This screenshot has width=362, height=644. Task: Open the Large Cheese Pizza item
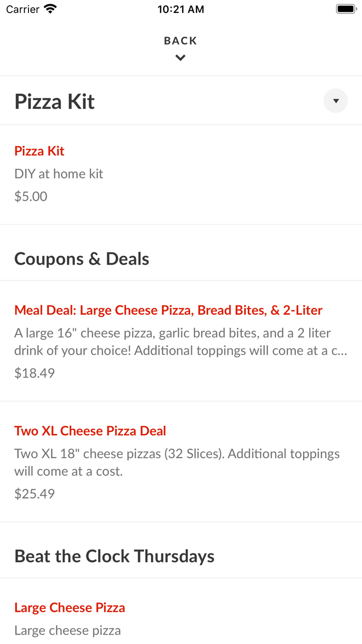pos(70,607)
